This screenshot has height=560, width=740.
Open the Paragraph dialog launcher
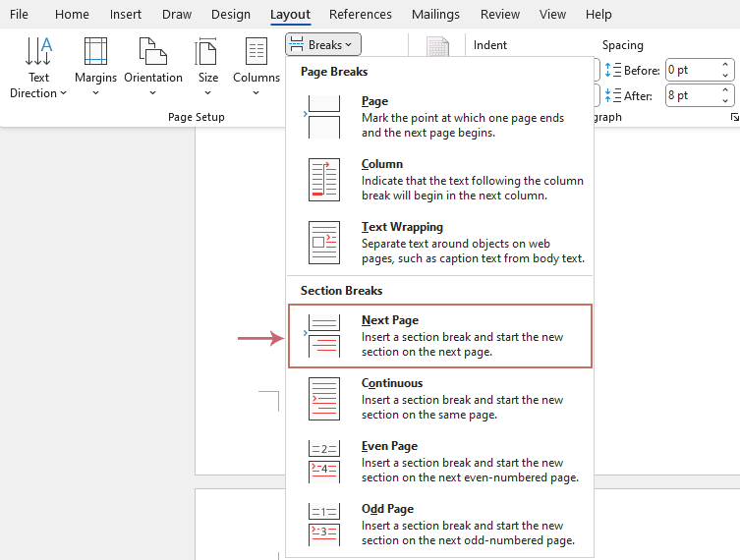point(733,117)
